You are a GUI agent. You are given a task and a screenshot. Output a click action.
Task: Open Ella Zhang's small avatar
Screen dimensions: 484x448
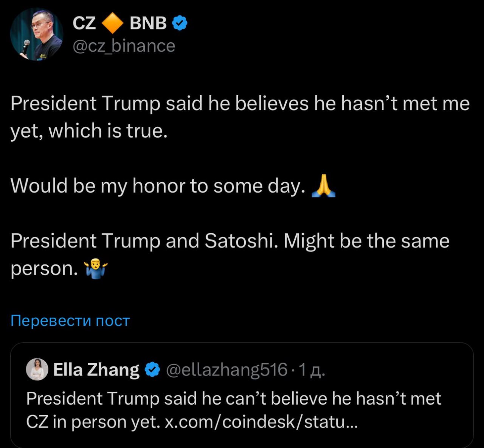pyautogui.click(x=37, y=369)
